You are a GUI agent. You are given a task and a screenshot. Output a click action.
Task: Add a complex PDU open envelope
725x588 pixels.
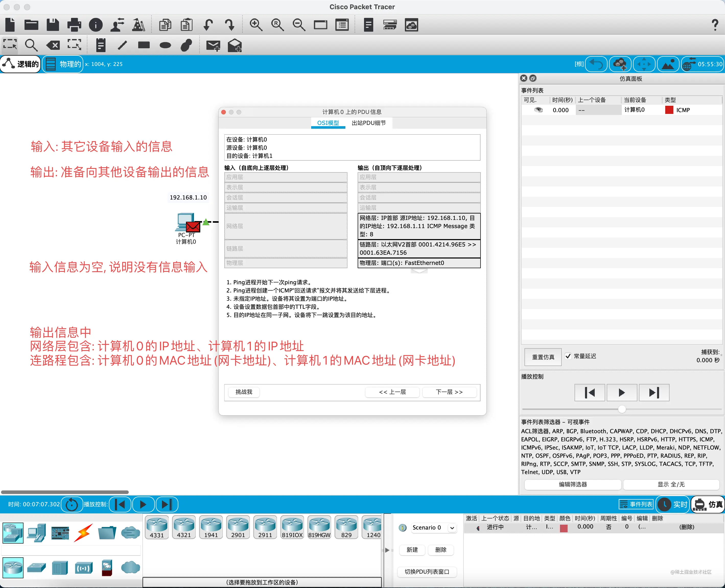pyautogui.click(x=235, y=45)
